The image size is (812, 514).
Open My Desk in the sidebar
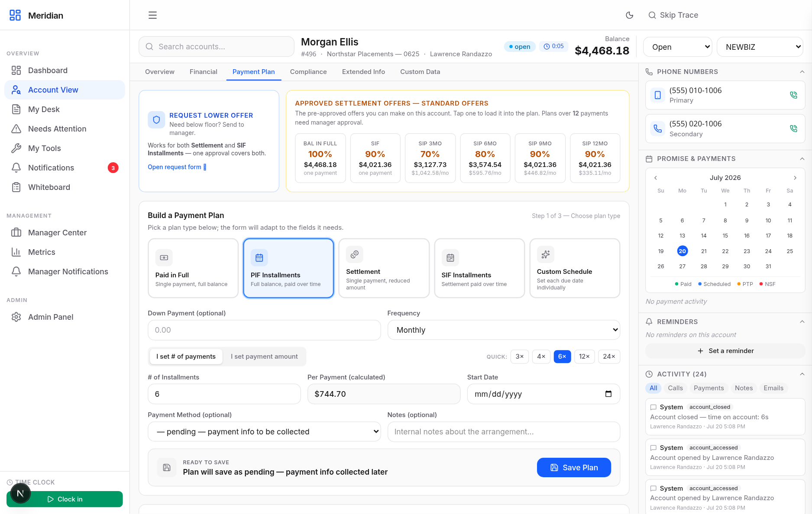click(x=65, y=109)
